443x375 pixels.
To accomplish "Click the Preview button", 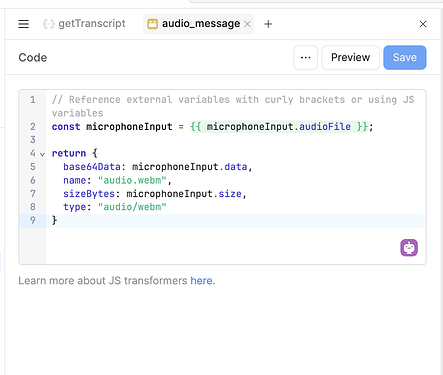I will click(x=350, y=57).
